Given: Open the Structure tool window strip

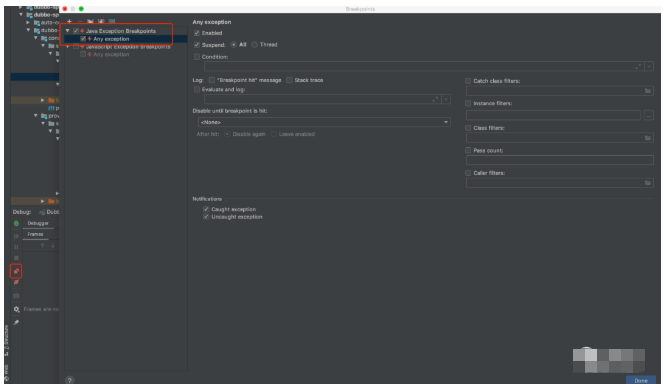Looking at the screenshot, I should 6,340.
